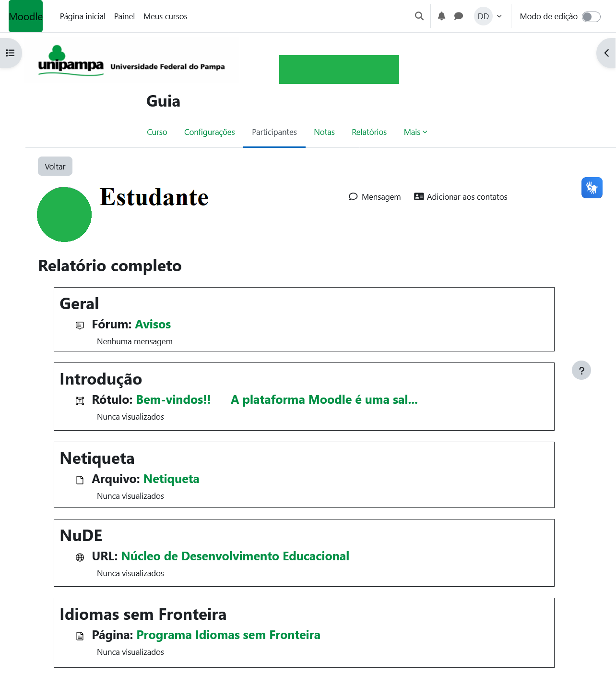Open the course index drawer icon
616x676 pixels.
tap(10, 53)
